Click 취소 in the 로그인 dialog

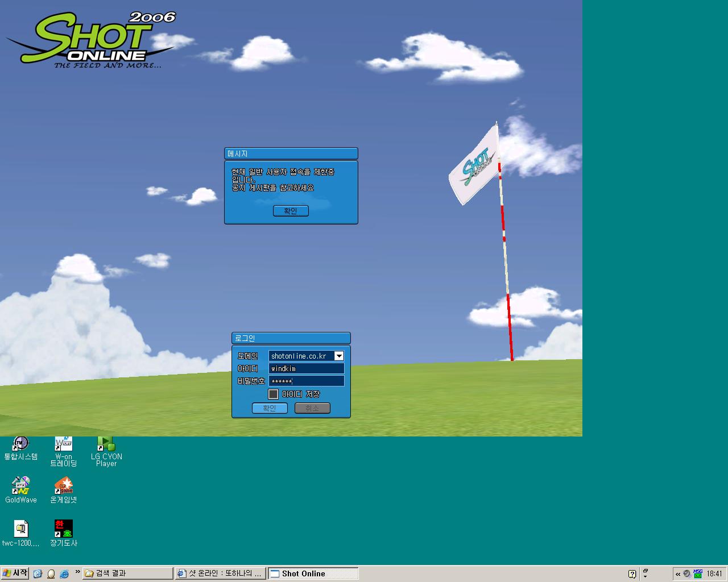(x=312, y=408)
